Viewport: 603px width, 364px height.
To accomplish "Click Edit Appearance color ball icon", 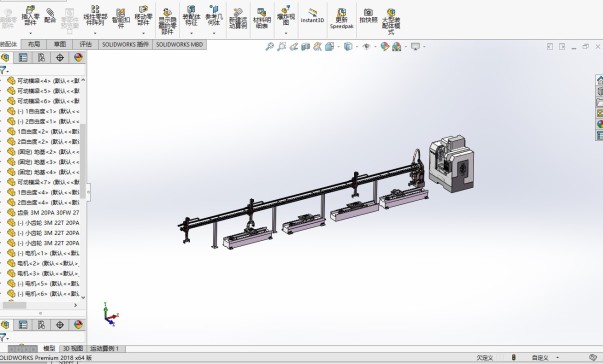I will pos(385,47).
